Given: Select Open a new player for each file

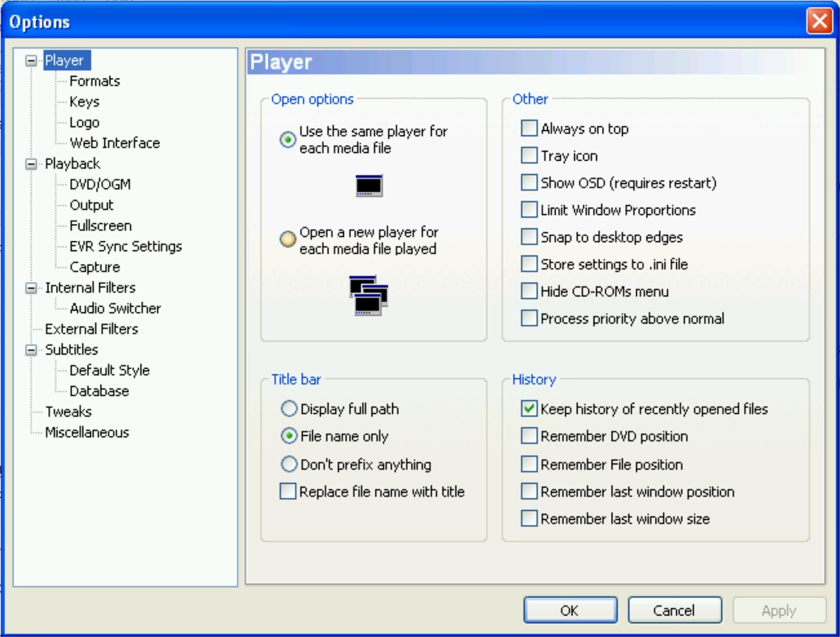Looking at the screenshot, I should (287, 240).
